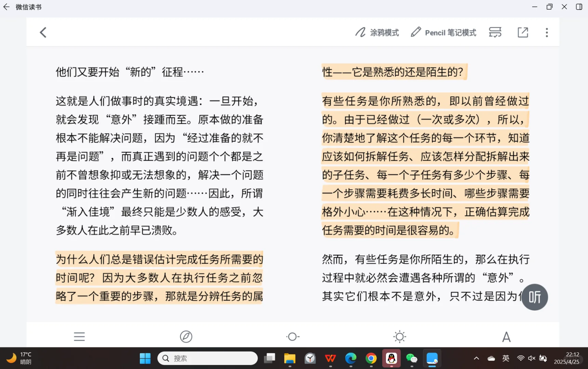Launch WeChat from the taskbar
This screenshot has width=588, height=369.
pos(412,358)
